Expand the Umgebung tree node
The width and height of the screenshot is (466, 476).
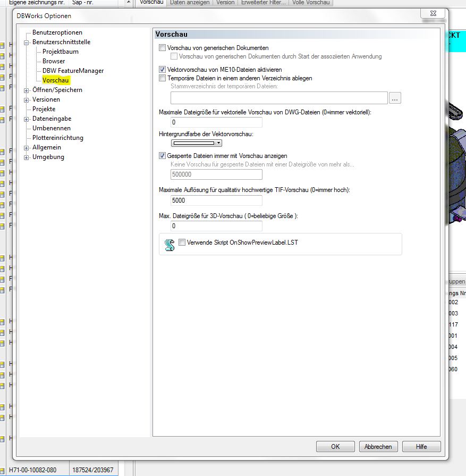27,157
